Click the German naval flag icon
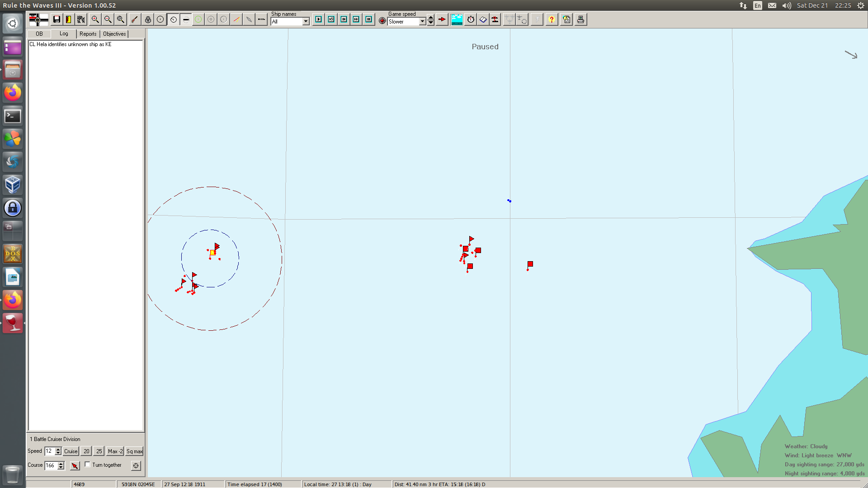Viewport: 868px width, 488px height. tap(38, 19)
